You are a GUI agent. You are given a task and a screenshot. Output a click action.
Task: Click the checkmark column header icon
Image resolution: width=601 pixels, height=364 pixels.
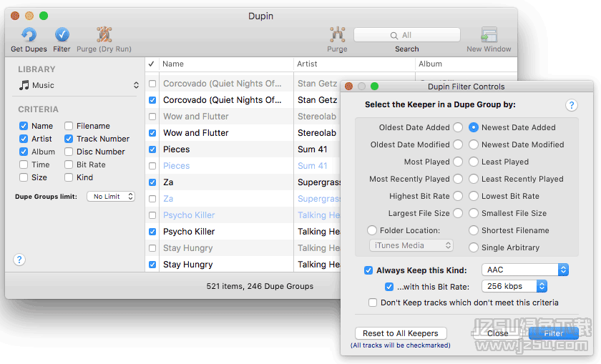(x=152, y=64)
